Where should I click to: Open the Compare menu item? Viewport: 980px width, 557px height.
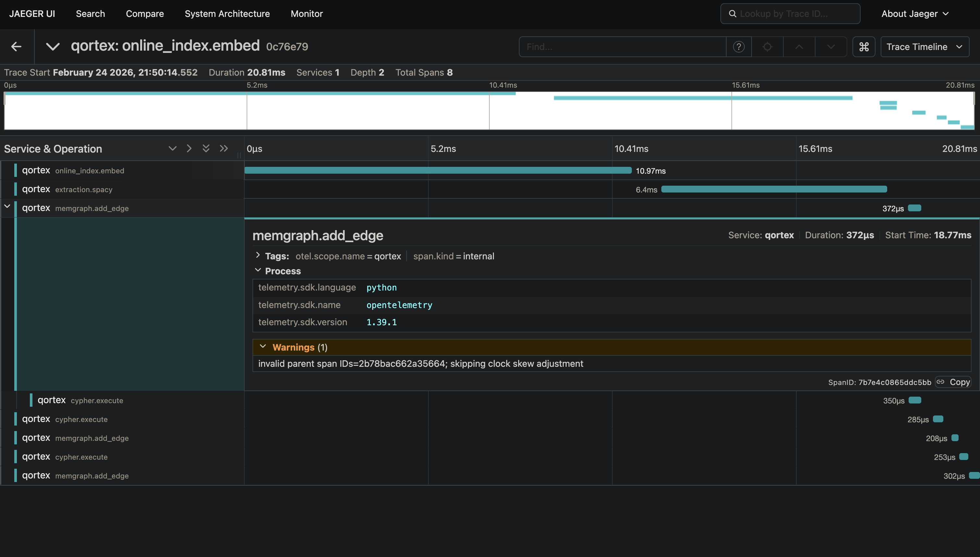(x=144, y=14)
